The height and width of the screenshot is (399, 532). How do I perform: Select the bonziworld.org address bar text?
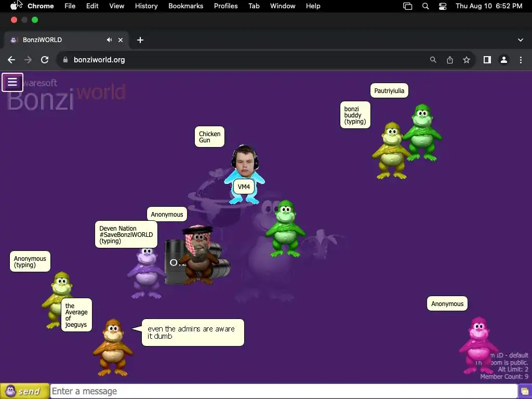[x=99, y=60]
